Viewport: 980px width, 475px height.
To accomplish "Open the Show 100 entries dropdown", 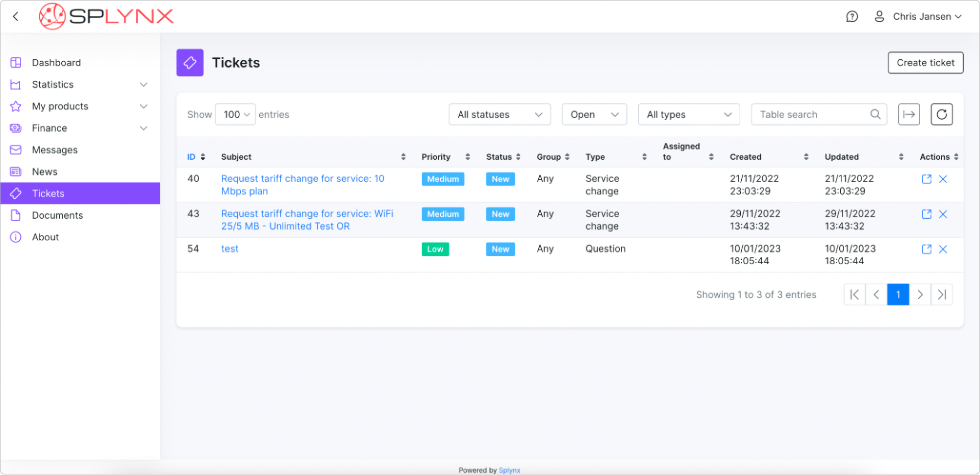I will click(x=235, y=115).
